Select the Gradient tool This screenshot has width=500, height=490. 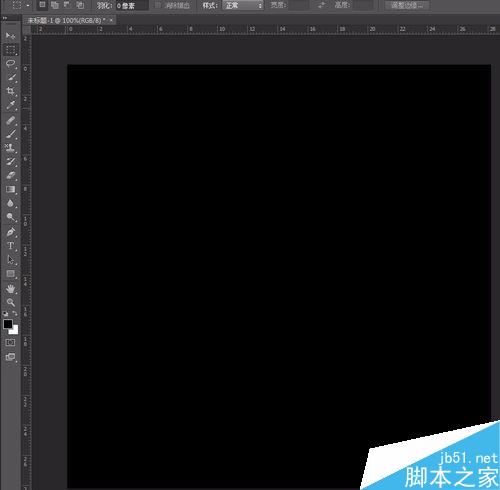[10, 190]
